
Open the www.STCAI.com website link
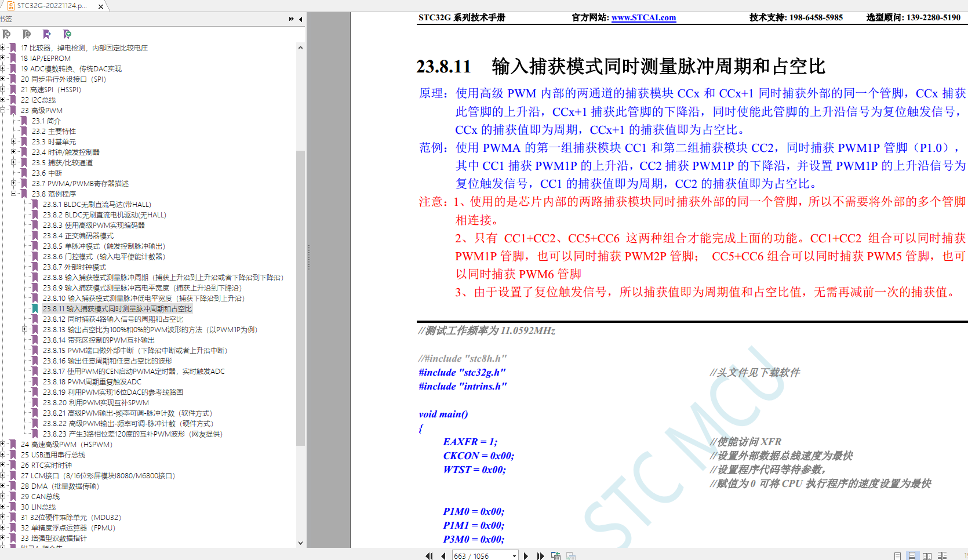click(x=644, y=17)
